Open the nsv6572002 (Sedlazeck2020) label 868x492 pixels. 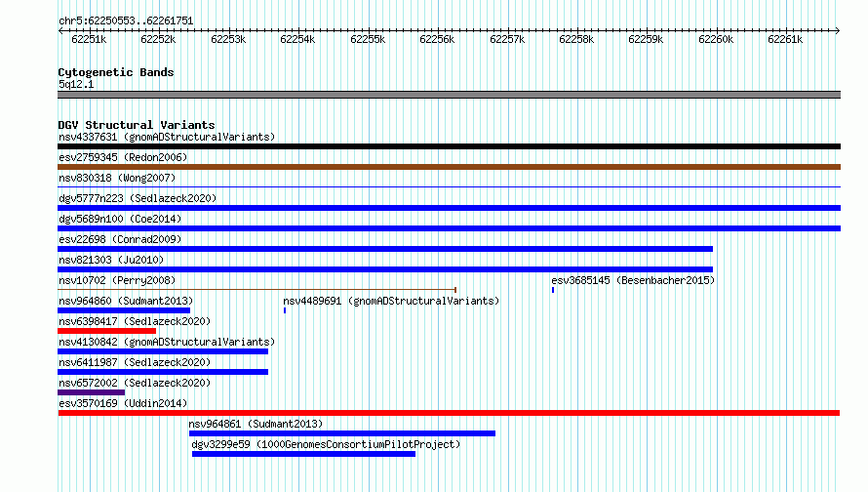tap(135, 383)
